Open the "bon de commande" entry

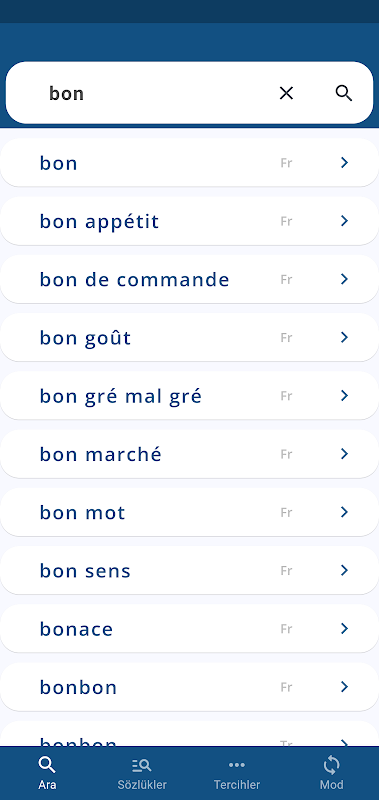(189, 279)
